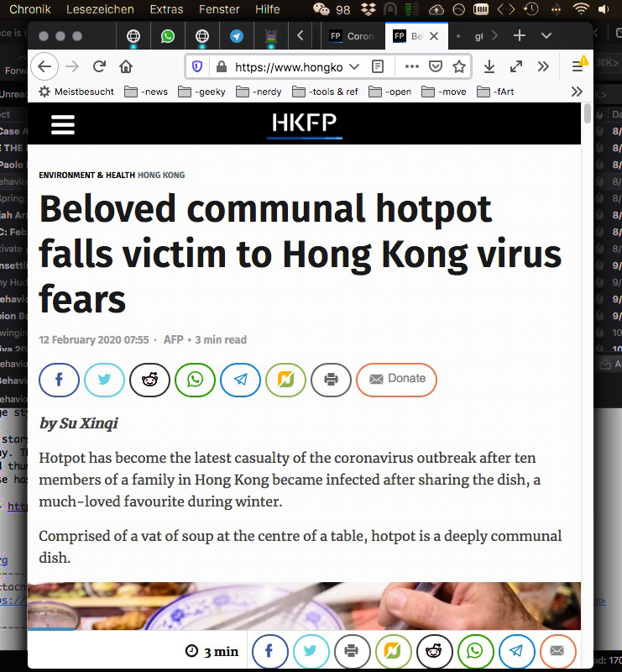This screenshot has height=672, width=622.
Task: Bookmark this page with star icon
Action: tap(459, 66)
